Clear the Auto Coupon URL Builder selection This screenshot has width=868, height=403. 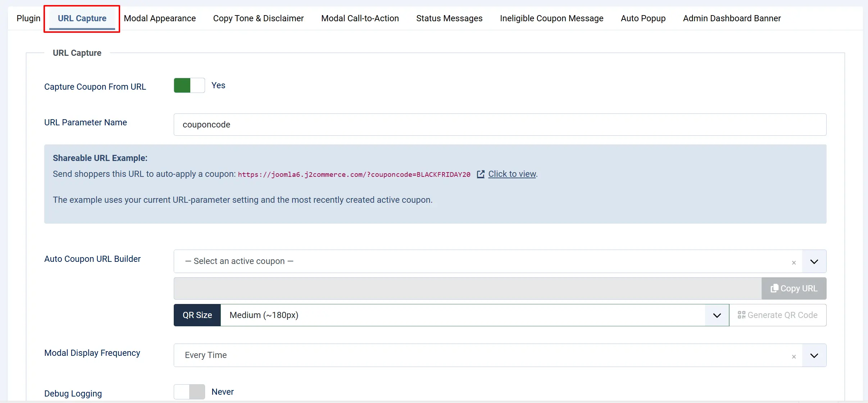[794, 263]
